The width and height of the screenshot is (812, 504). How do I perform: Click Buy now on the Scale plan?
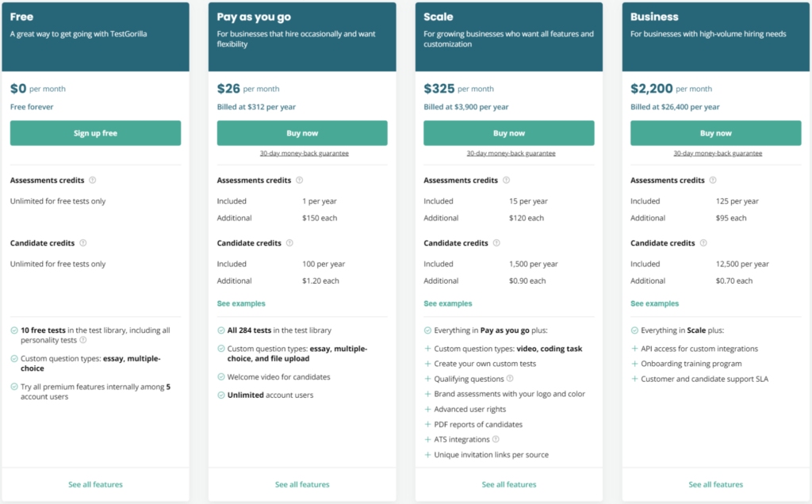(x=508, y=132)
